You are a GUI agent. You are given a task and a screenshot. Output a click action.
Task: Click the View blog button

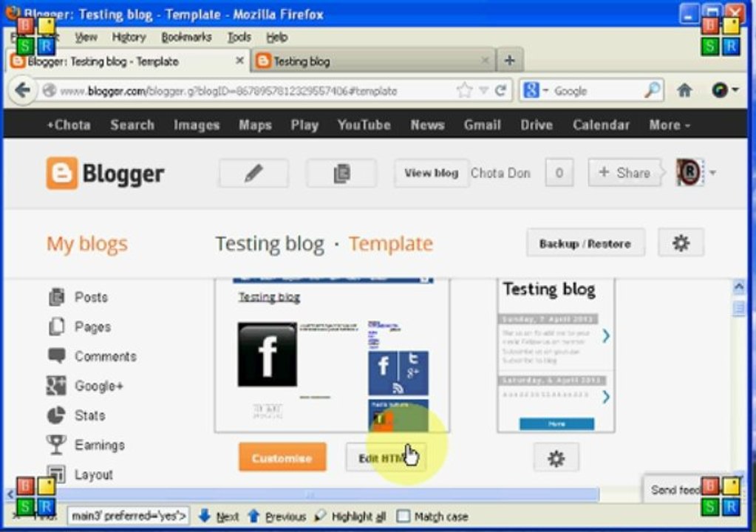pyautogui.click(x=431, y=172)
